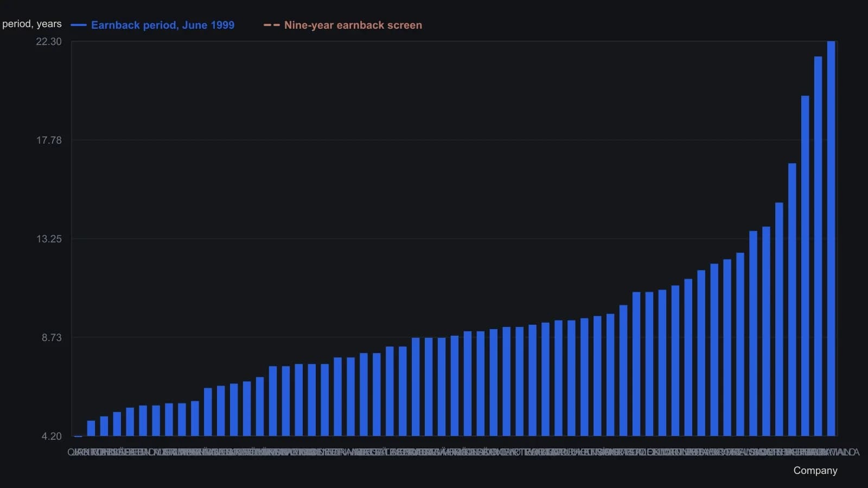Select the second-tallest bar in the chart
The image size is (868, 488).
(818, 246)
